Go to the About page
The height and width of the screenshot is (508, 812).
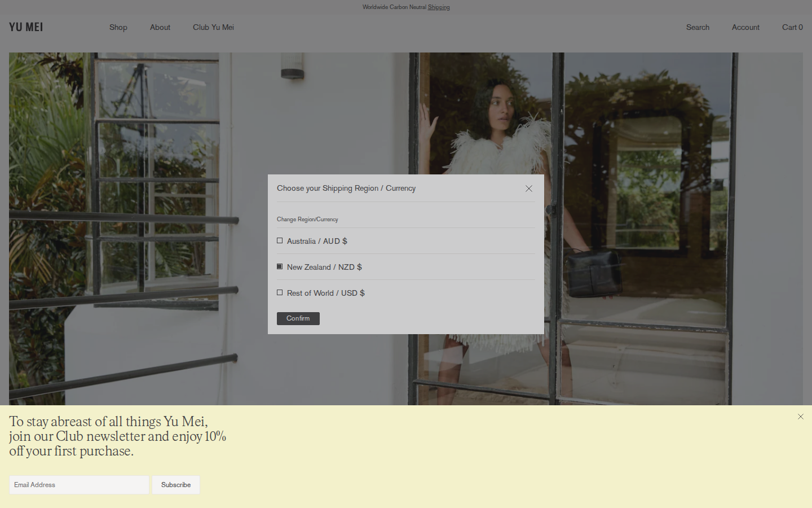(x=160, y=27)
